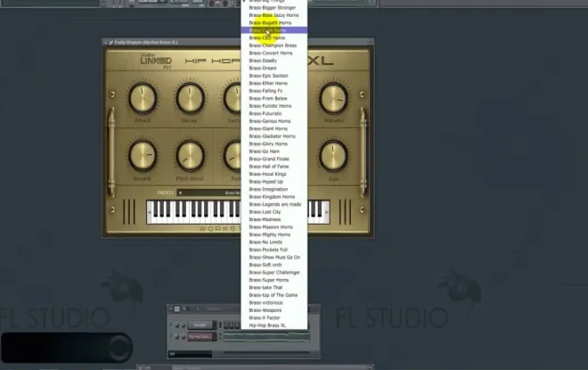Click the keyboard right scroll arrow

click(327, 212)
